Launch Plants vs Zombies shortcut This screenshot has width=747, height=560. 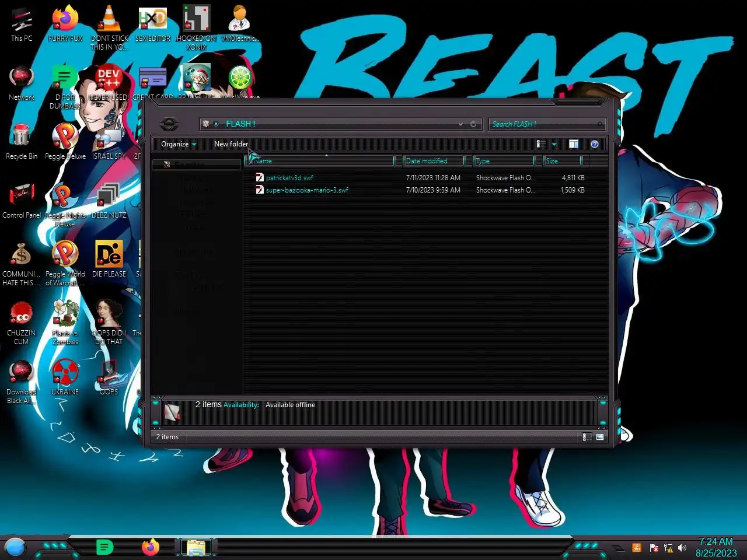65,323
